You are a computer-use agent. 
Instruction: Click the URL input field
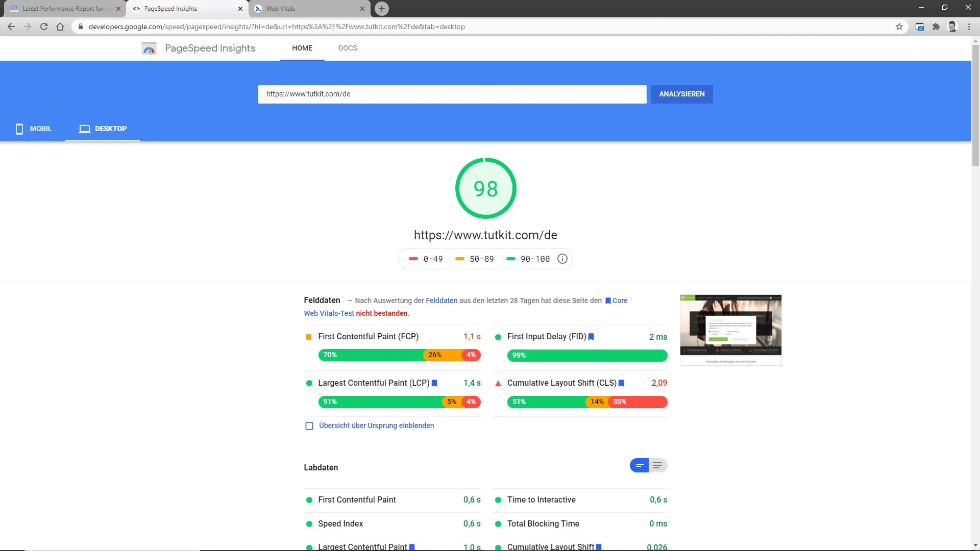pos(452,94)
